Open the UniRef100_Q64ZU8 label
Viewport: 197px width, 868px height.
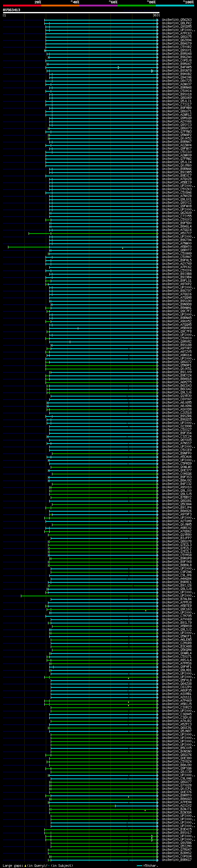click(x=177, y=684)
